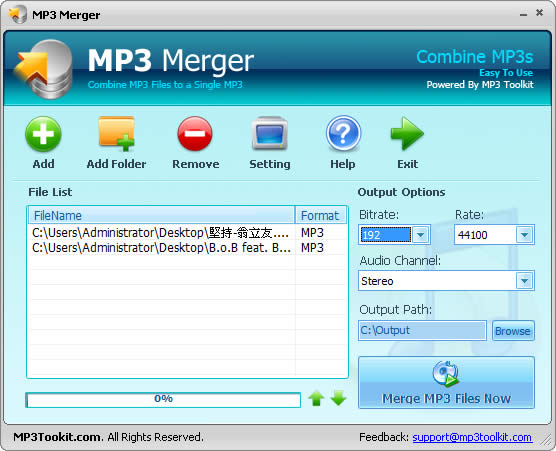The image size is (556, 451).
Task: Click the blue Help question icon
Action: [x=343, y=133]
